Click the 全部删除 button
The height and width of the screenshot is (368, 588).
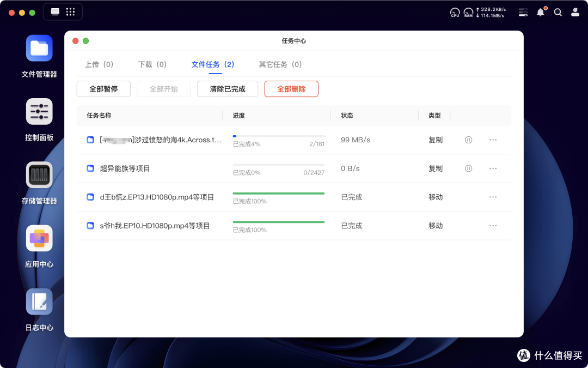click(x=291, y=89)
